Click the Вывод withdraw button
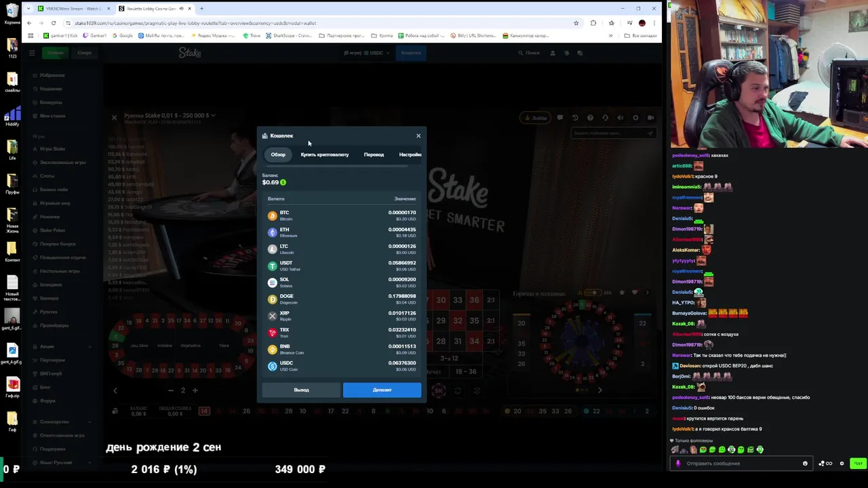868x488 pixels. pyautogui.click(x=301, y=390)
